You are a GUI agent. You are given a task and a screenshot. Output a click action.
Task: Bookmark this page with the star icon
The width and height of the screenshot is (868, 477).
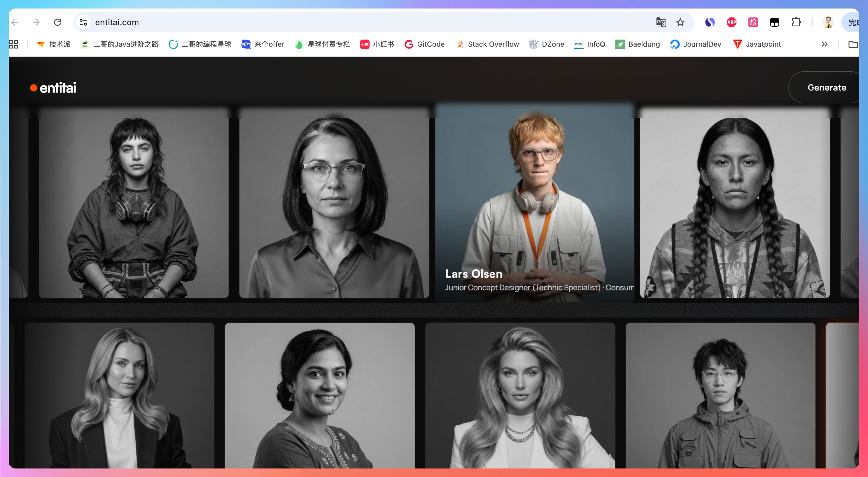[680, 22]
